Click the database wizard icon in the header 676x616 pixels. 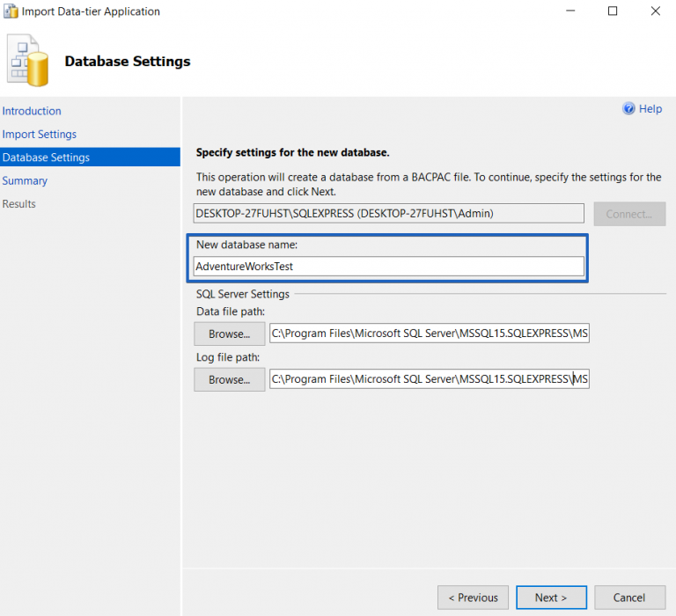27,61
